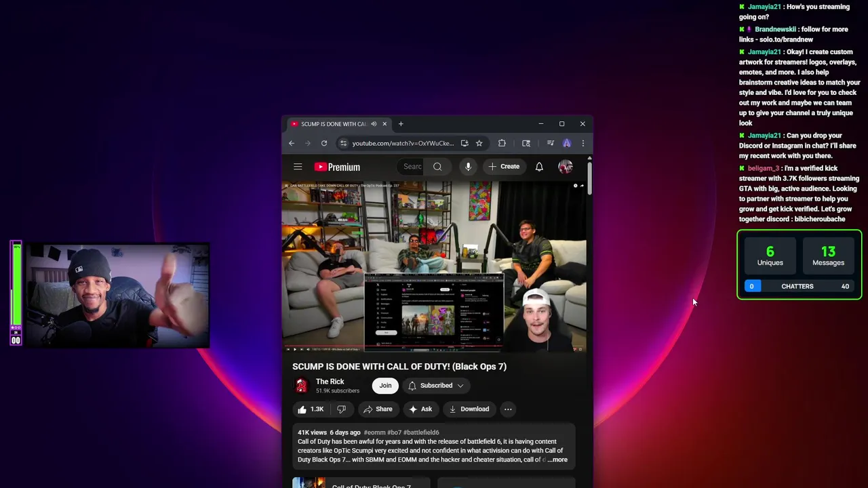The image size is (868, 488).
Task: Open the YouTube account avatar menu
Action: (566, 167)
